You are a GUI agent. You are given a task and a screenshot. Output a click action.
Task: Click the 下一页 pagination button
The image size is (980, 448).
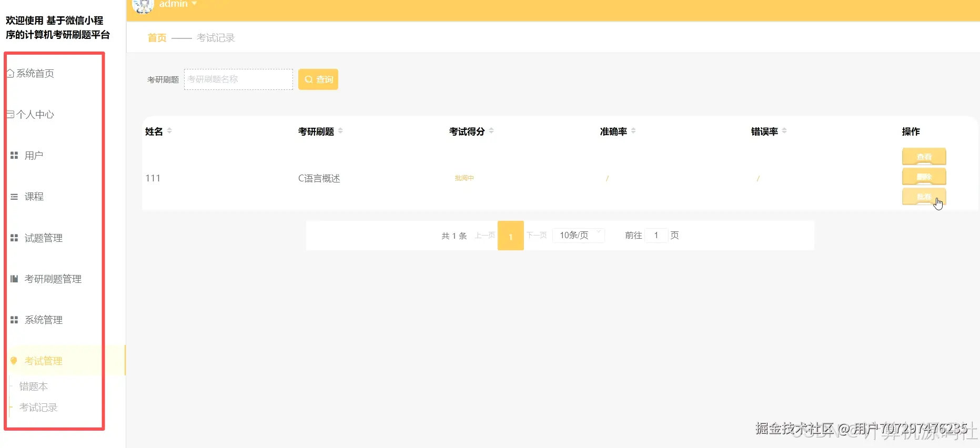tap(537, 235)
